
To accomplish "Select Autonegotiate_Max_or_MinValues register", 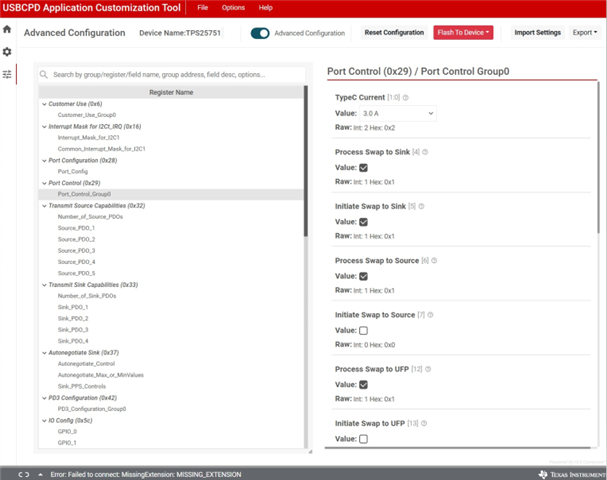I will click(x=101, y=375).
